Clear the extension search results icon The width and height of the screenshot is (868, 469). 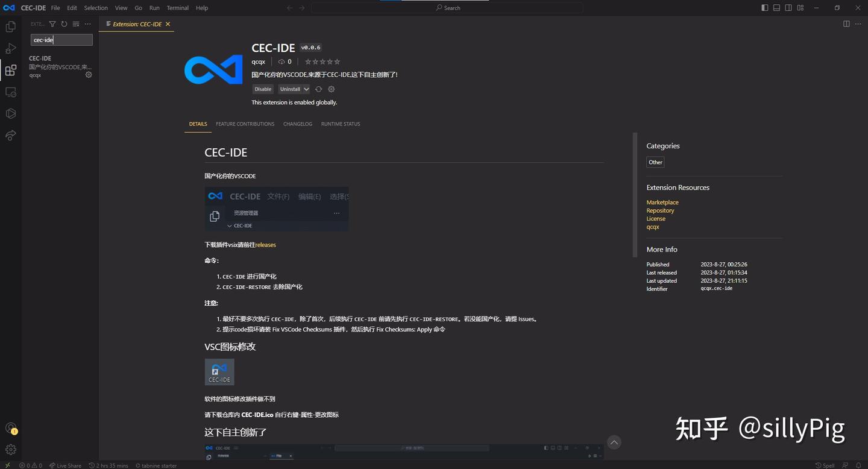coord(75,24)
